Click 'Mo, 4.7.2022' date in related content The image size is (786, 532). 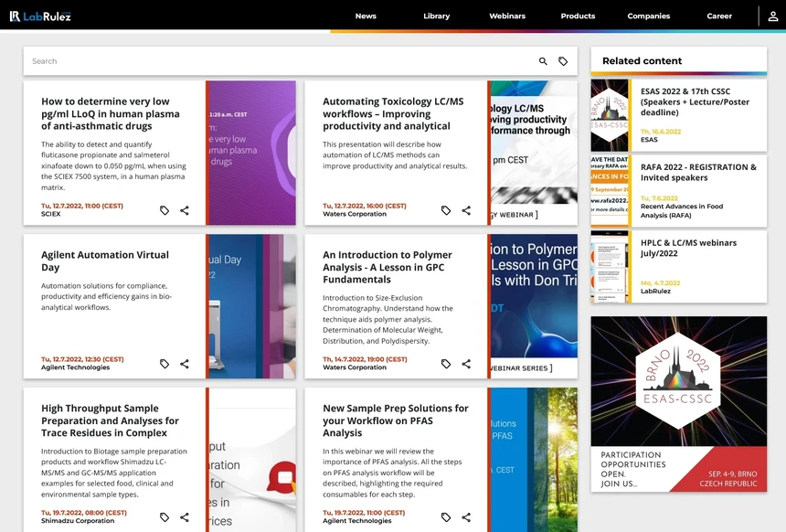point(660,283)
